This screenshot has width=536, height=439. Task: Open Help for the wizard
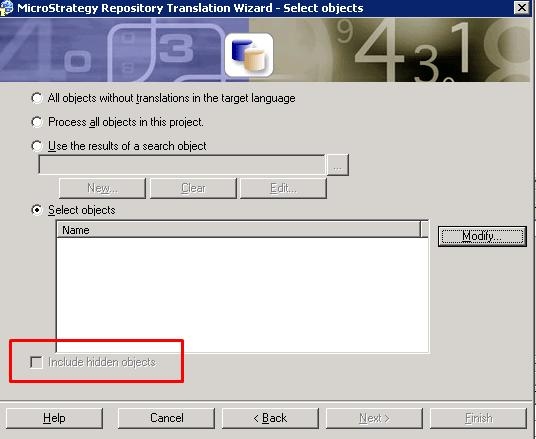click(x=54, y=418)
